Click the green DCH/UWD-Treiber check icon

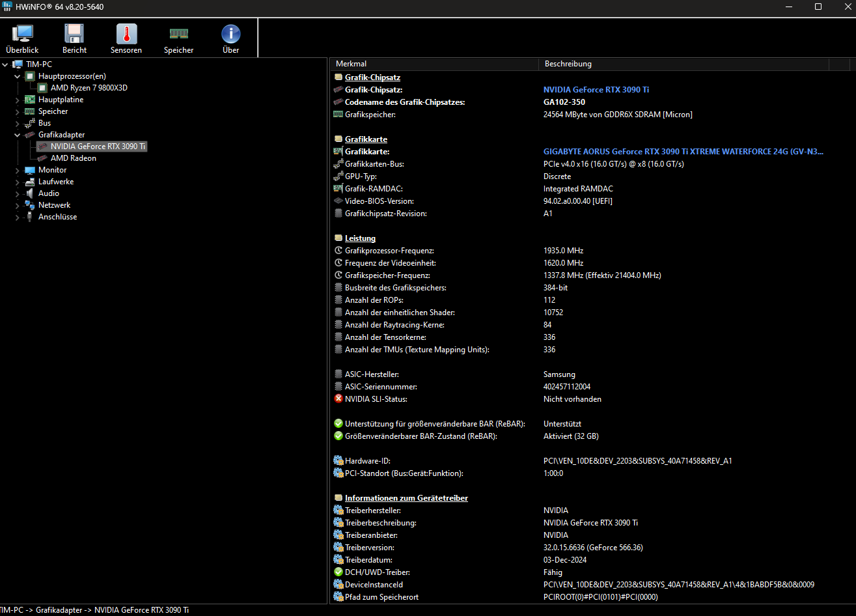tap(338, 572)
